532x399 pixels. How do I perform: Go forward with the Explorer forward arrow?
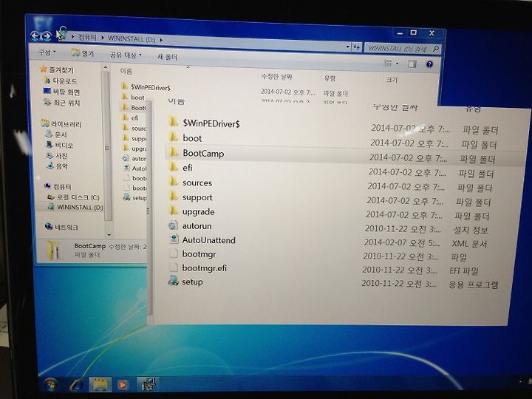[x=47, y=35]
